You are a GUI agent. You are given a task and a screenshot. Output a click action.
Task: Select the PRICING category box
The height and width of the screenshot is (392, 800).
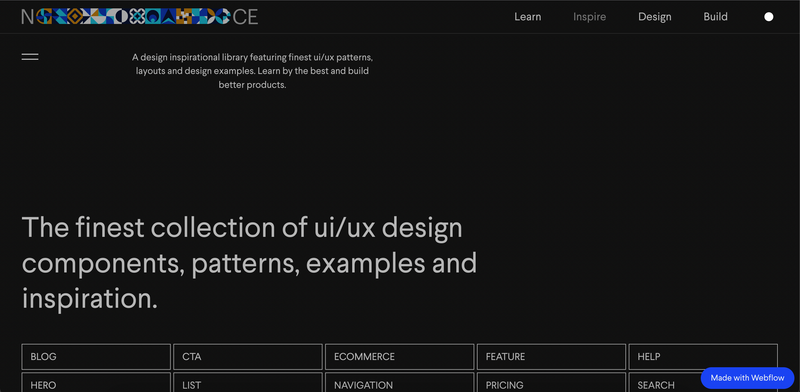(552, 382)
